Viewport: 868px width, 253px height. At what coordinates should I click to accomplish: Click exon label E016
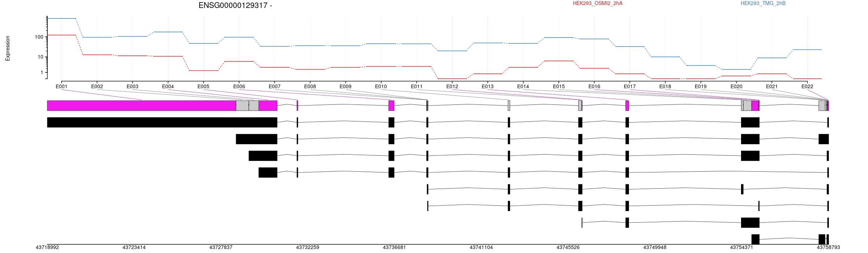click(x=594, y=87)
